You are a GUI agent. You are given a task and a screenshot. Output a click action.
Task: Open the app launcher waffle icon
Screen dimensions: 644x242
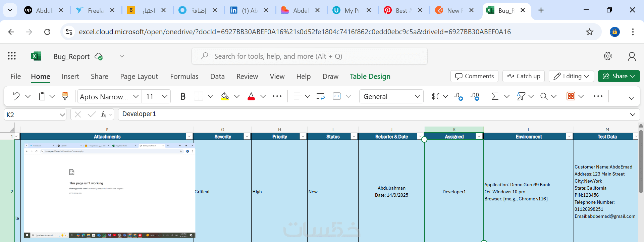coord(12,56)
